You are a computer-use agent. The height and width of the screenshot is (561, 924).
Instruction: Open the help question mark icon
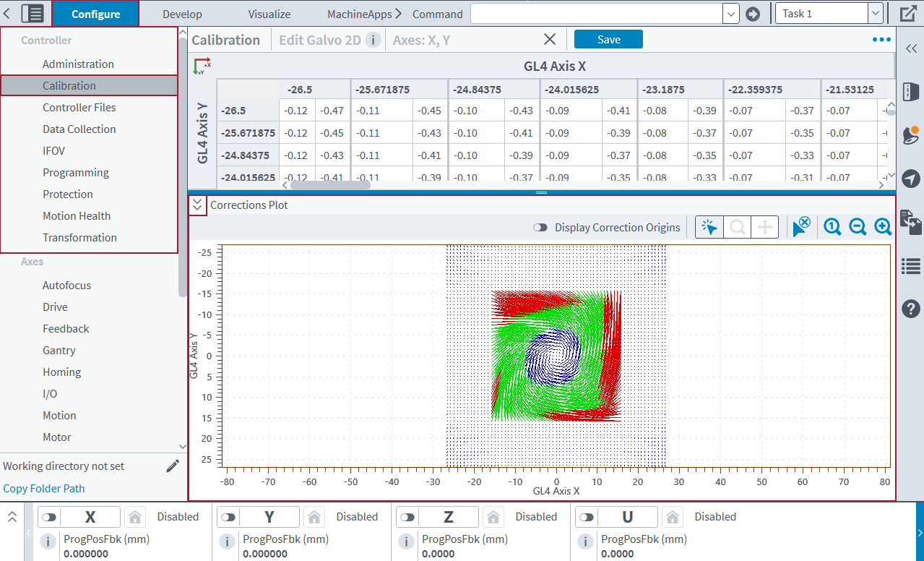pyautogui.click(x=910, y=309)
